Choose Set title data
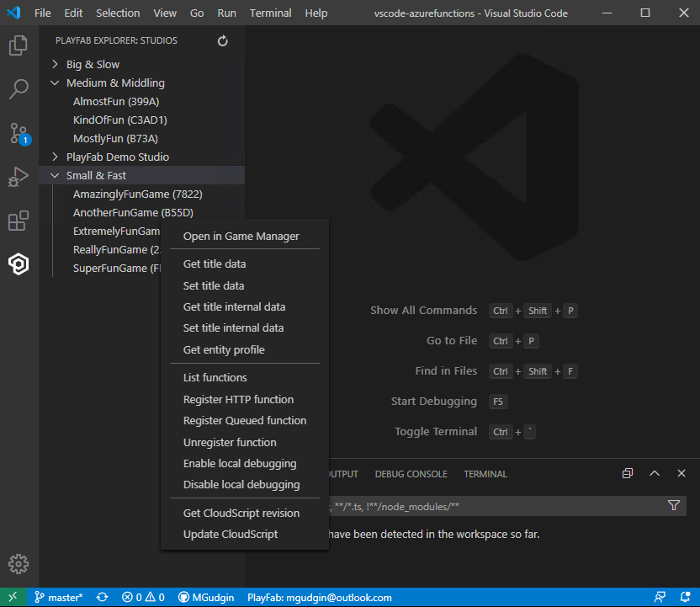Image resolution: width=700 pixels, height=607 pixels. click(245, 286)
